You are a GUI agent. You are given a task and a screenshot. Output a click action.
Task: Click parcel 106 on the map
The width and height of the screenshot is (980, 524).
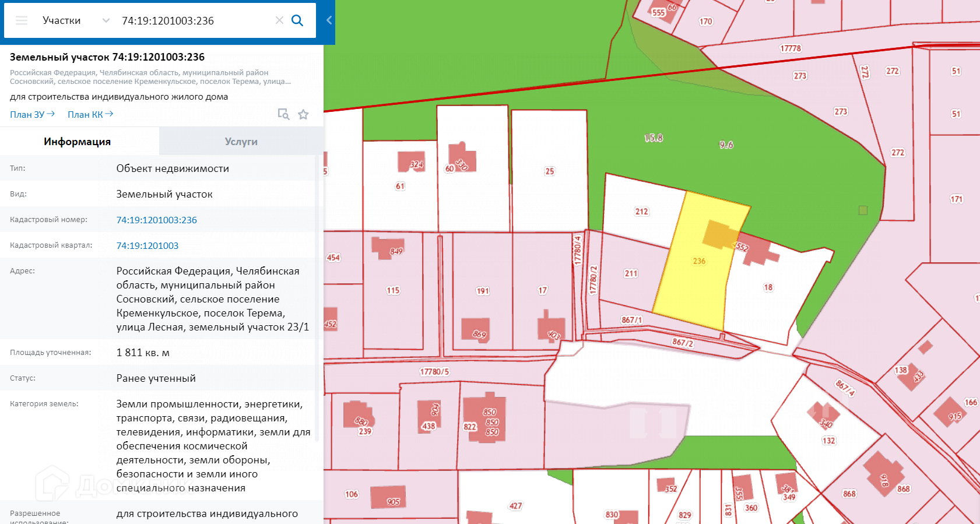(x=351, y=494)
